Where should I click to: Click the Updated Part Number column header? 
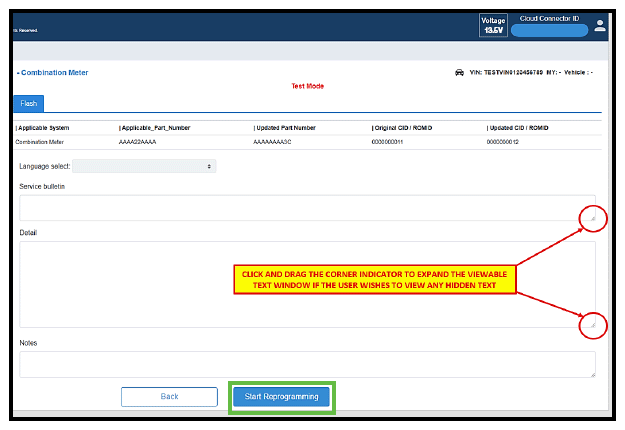285,128
